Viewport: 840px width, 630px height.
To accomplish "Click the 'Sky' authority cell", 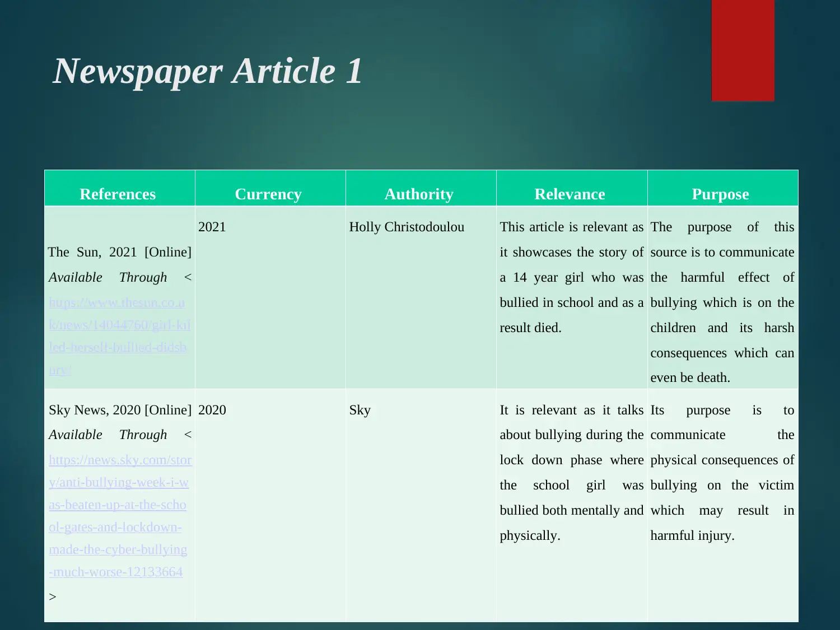I will point(421,505).
